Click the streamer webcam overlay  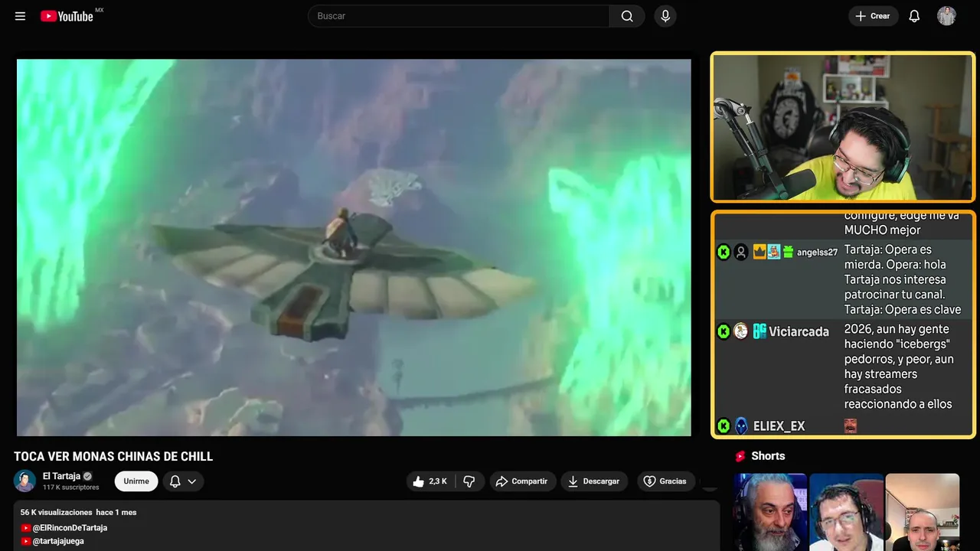click(x=843, y=127)
